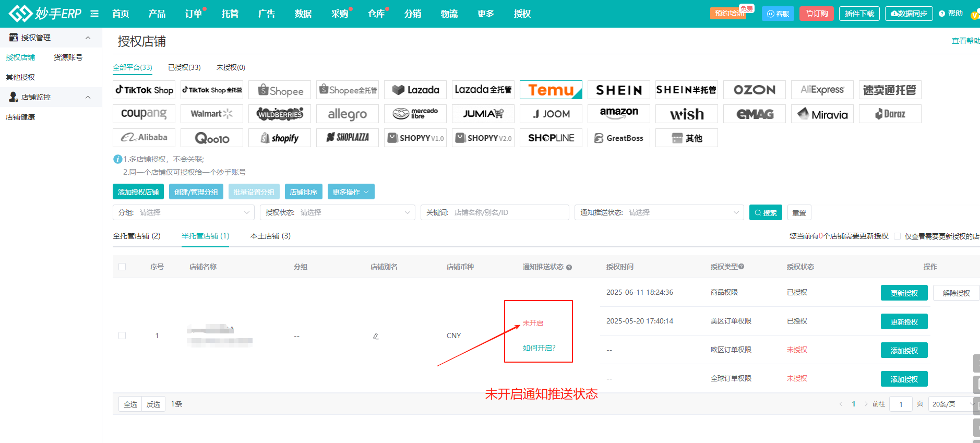Select the AliExpress platform logo
This screenshot has width=980, height=443.
click(822, 90)
